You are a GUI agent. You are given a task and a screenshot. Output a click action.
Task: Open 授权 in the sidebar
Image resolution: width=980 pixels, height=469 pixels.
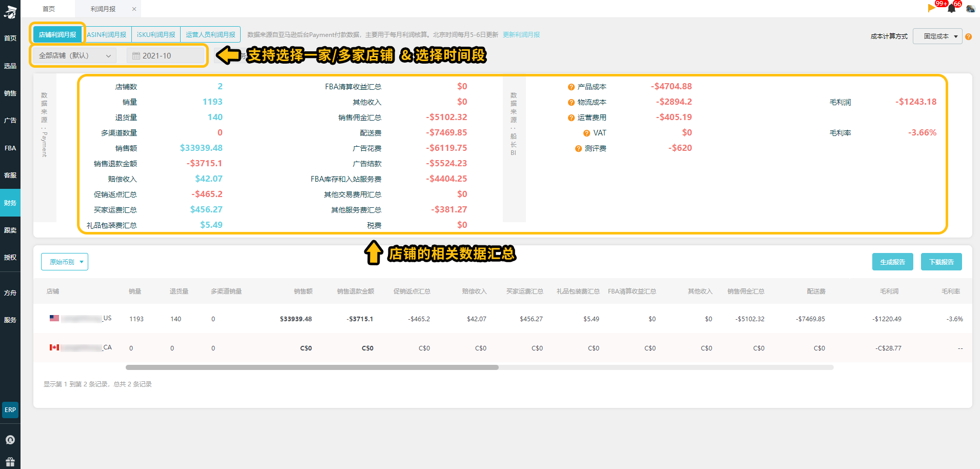10,258
